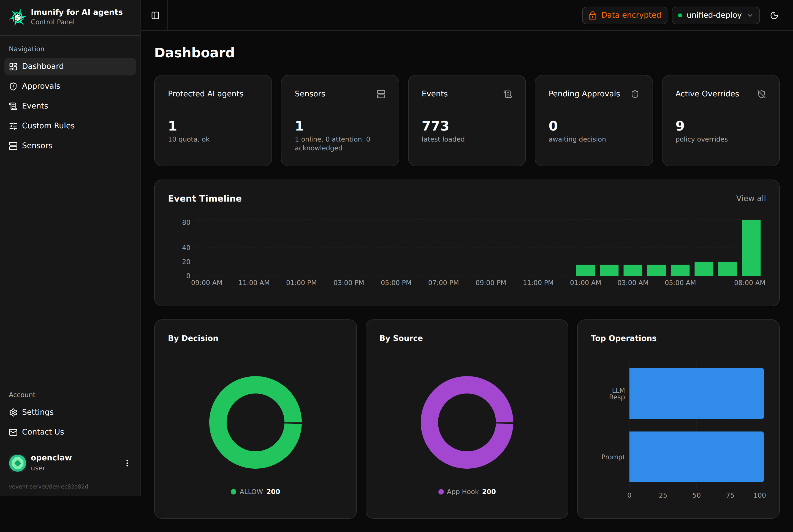Click the Settings gear icon
The width and height of the screenshot is (793, 532).
pos(13,412)
